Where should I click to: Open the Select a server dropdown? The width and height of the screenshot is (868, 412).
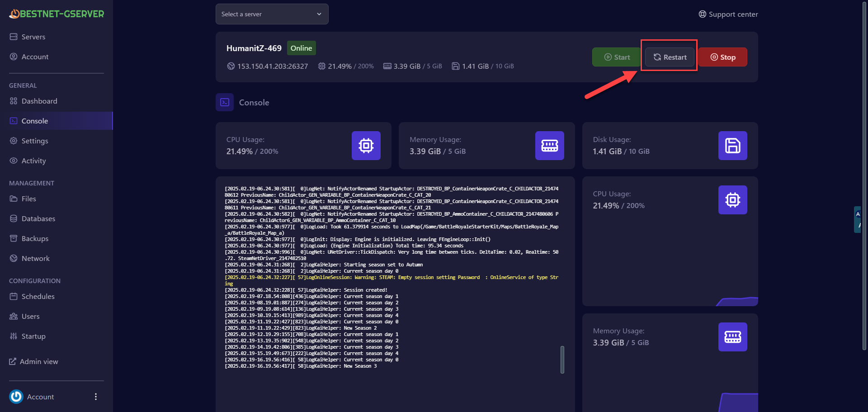coord(272,14)
